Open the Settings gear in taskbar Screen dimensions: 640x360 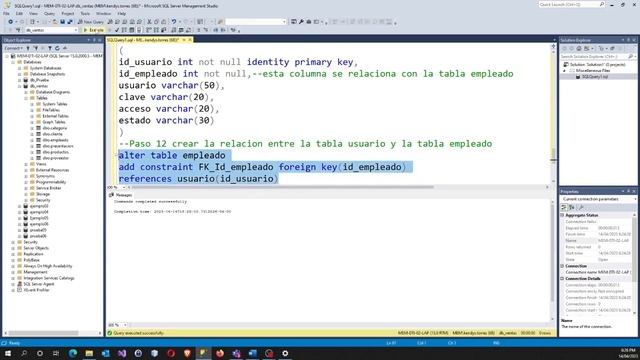click(x=285, y=353)
